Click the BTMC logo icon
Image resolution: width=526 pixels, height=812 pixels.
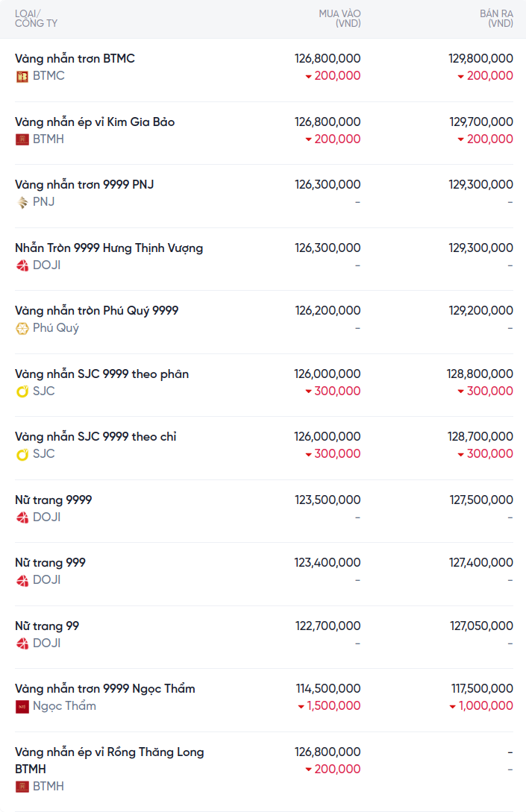tap(22, 76)
